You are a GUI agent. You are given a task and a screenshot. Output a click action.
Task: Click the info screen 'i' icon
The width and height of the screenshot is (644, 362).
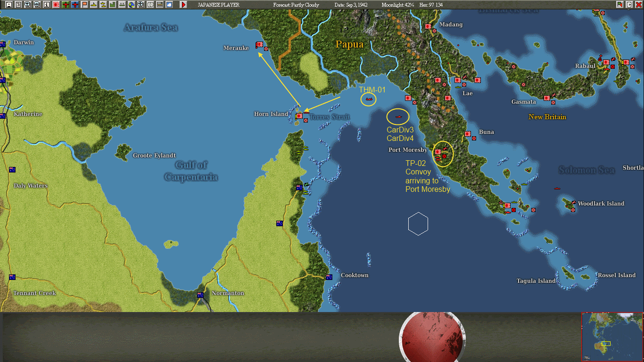click(x=45, y=4)
